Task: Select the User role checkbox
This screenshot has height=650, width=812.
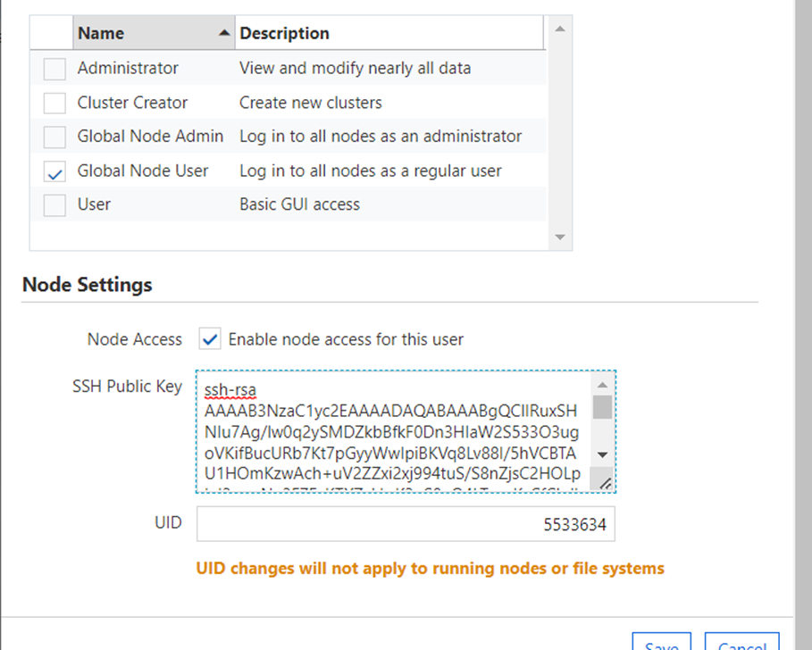Action: click(54, 205)
